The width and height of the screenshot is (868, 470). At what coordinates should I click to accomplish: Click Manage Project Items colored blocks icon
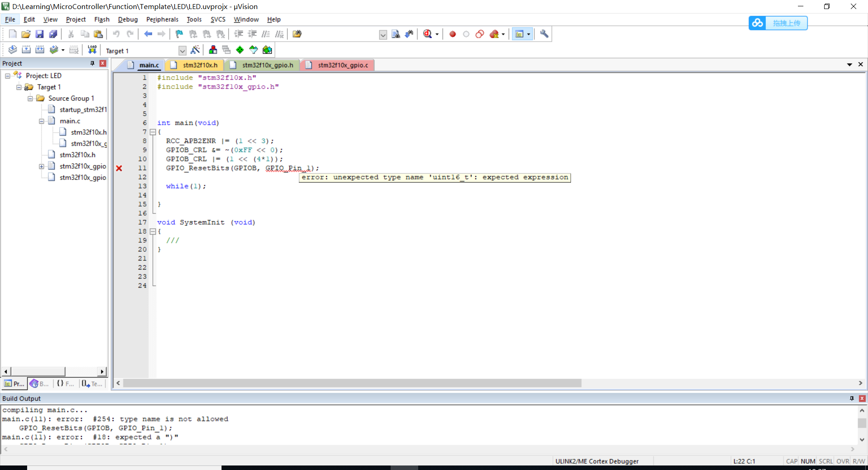point(213,50)
